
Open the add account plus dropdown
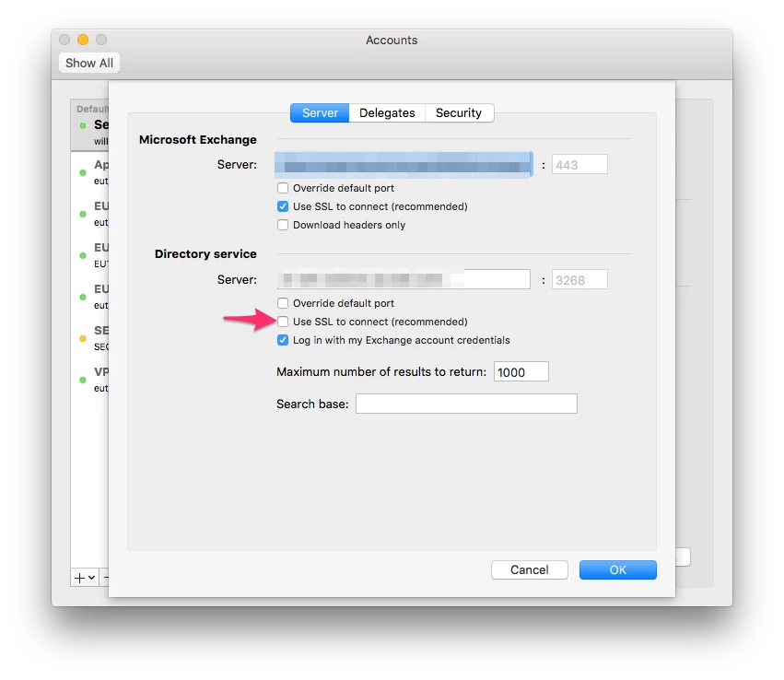point(85,578)
